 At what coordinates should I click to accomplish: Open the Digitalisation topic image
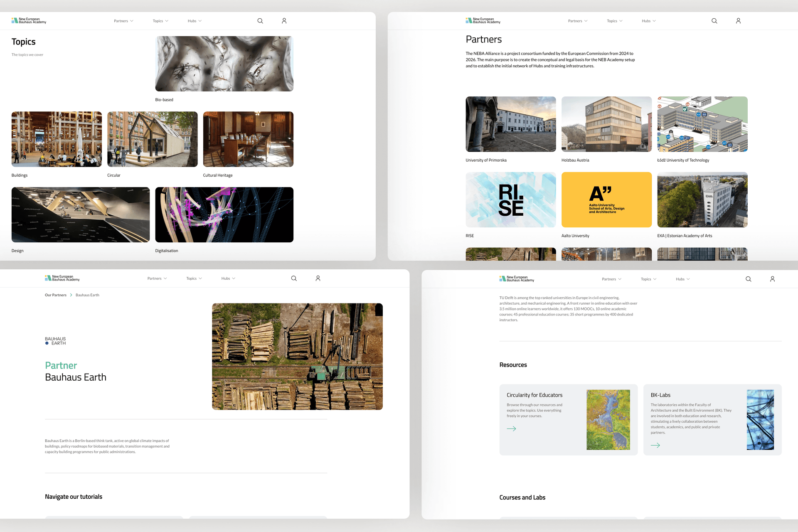[224, 215]
